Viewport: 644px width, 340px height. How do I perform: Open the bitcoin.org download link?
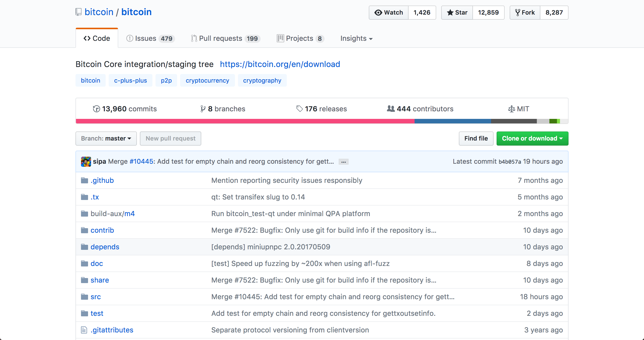(280, 64)
